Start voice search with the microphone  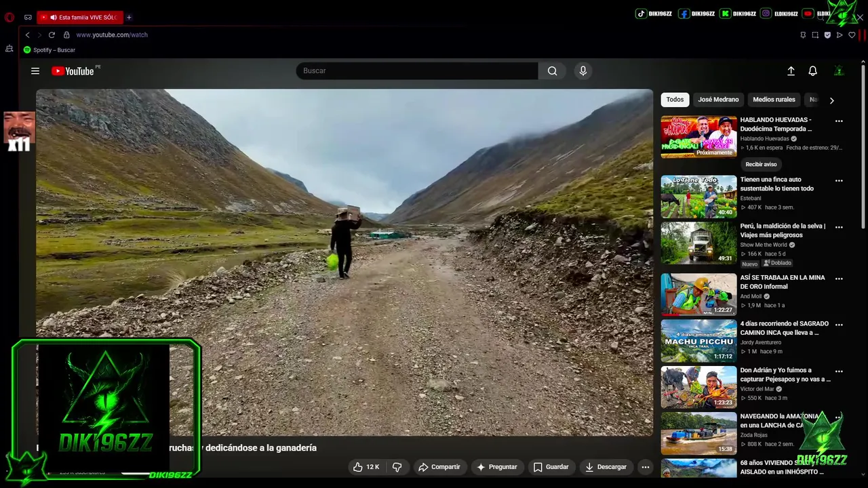click(583, 70)
